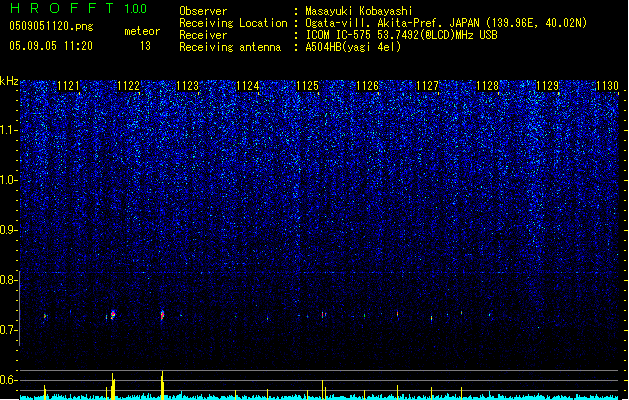Viewport: 629px width, 400px height.
Task: Click the kHz axis unit label
Action: pos(9,81)
